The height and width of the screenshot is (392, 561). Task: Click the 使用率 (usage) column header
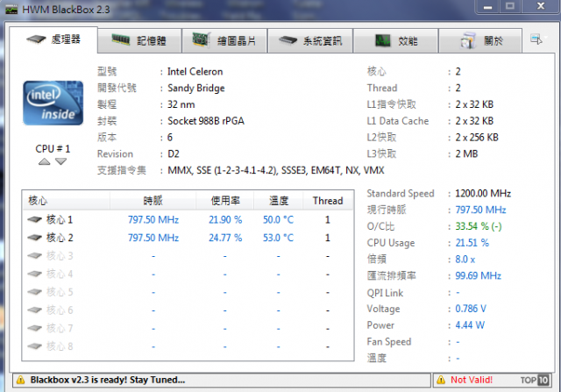225,201
